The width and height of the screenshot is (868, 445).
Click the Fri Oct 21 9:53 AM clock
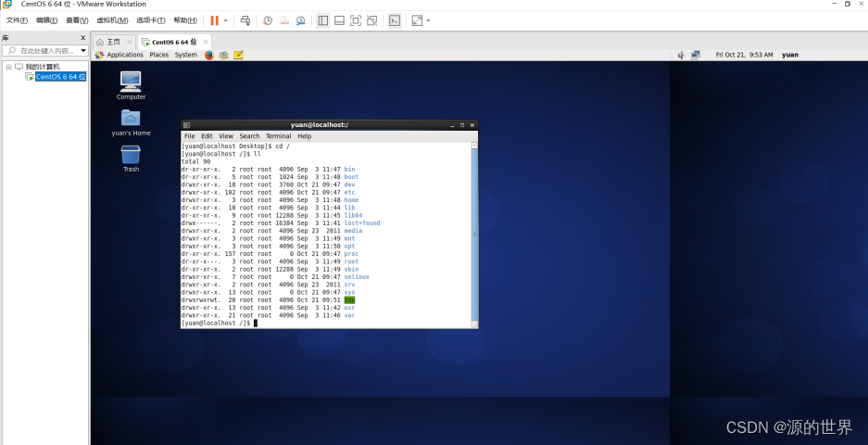pyautogui.click(x=744, y=55)
